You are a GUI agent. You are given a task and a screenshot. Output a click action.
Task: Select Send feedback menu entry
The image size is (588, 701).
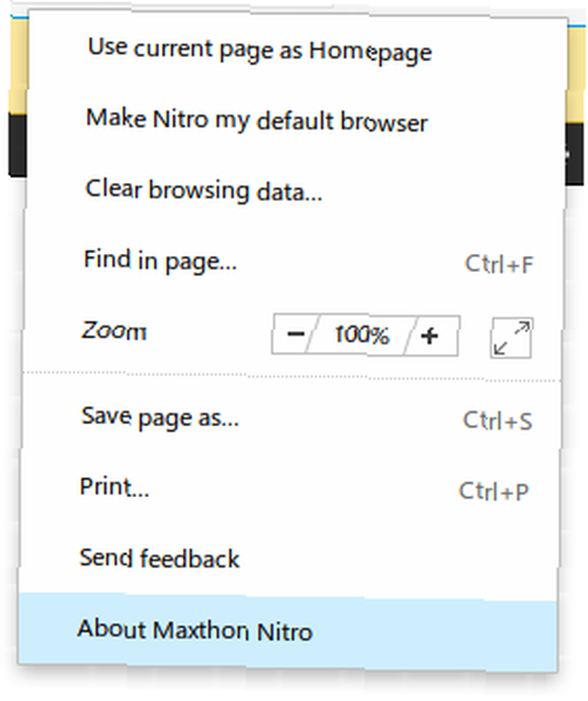tap(289, 559)
